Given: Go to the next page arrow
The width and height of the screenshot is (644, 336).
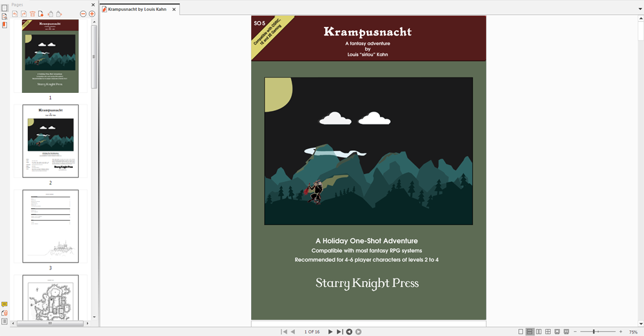Looking at the screenshot, I should [330, 331].
